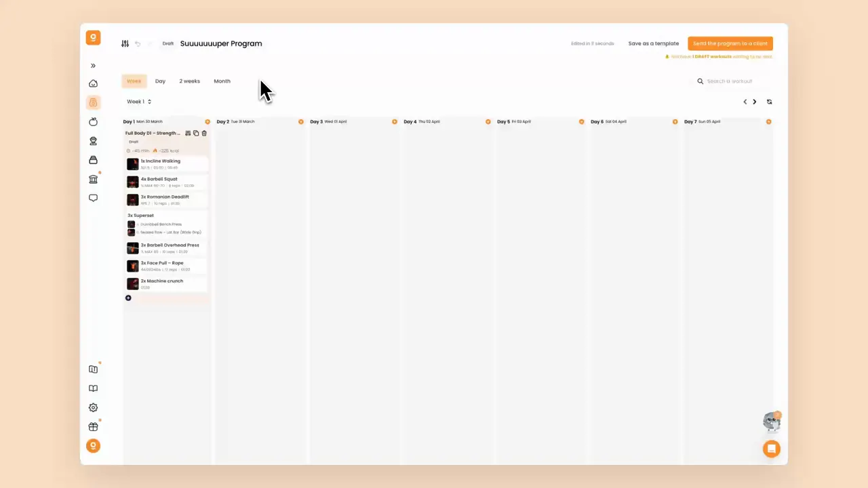
Task: Expand the sidebar with double chevron
Action: click(x=93, y=66)
